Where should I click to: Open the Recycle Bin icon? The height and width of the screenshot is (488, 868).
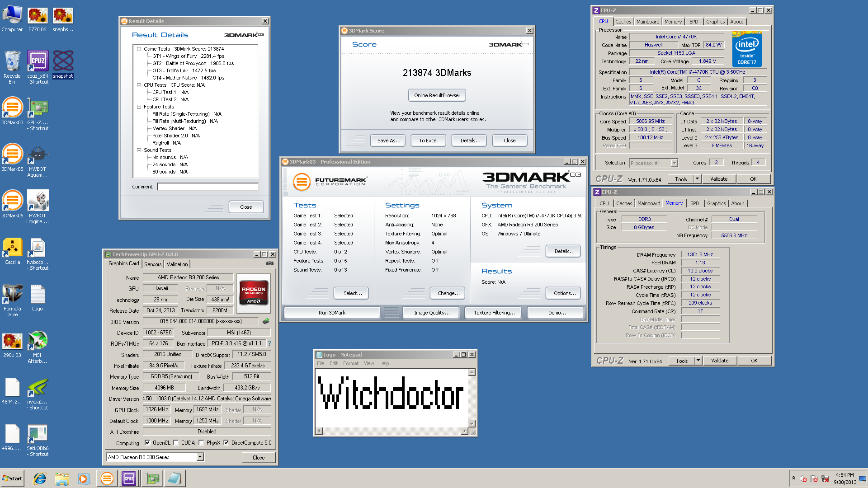(12, 67)
